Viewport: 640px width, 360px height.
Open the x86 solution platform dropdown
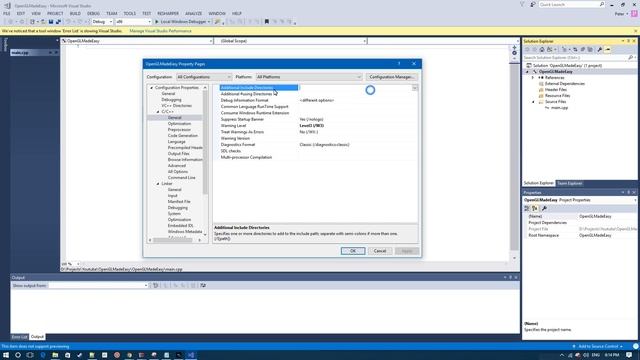click(x=133, y=22)
